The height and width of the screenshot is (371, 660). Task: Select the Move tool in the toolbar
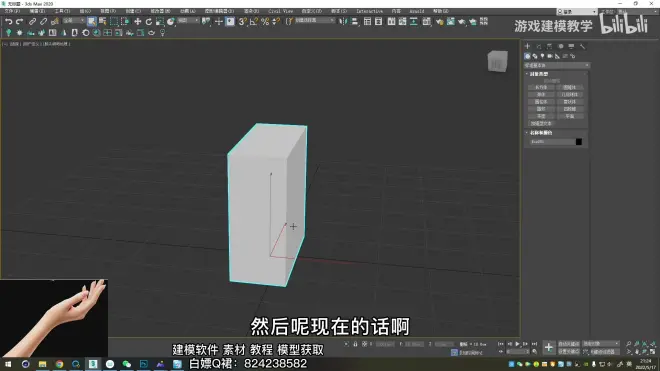(x=138, y=21)
